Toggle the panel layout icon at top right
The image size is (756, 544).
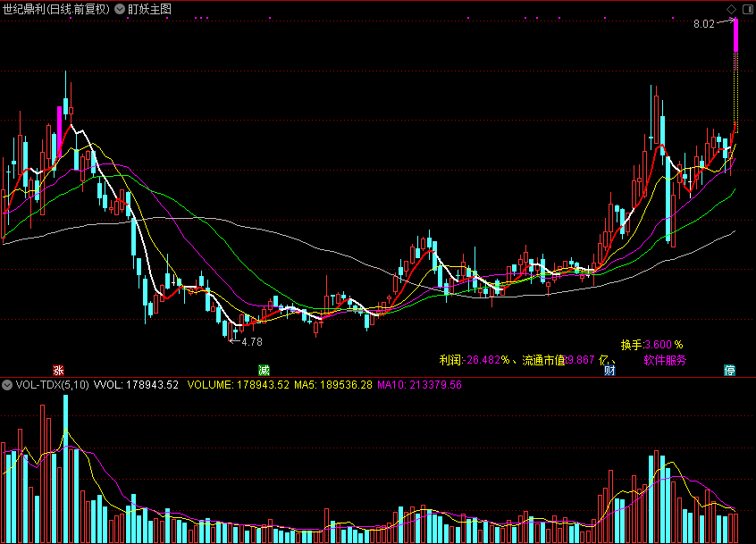[746, 9]
